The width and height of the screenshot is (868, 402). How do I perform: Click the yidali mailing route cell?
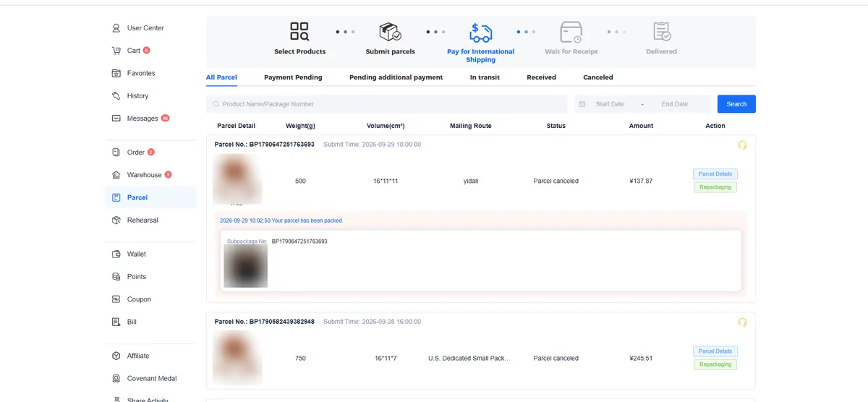(x=471, y=181)
